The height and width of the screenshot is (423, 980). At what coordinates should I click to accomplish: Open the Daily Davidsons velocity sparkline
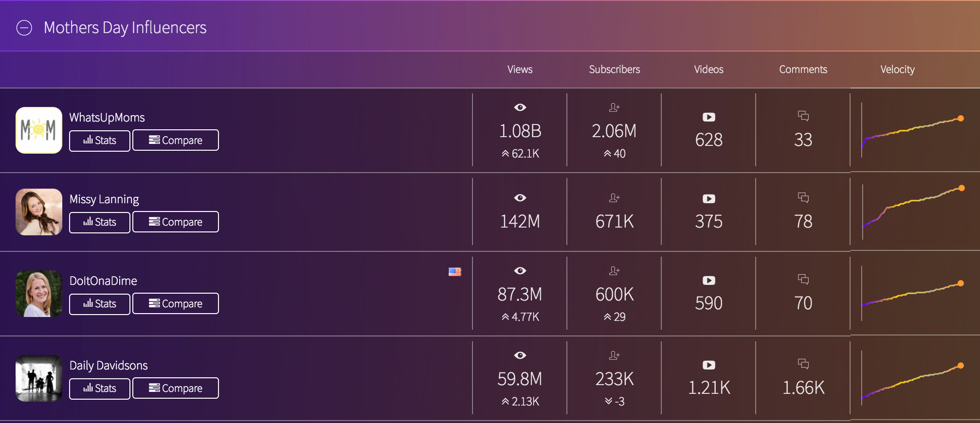tap(911, 382)
